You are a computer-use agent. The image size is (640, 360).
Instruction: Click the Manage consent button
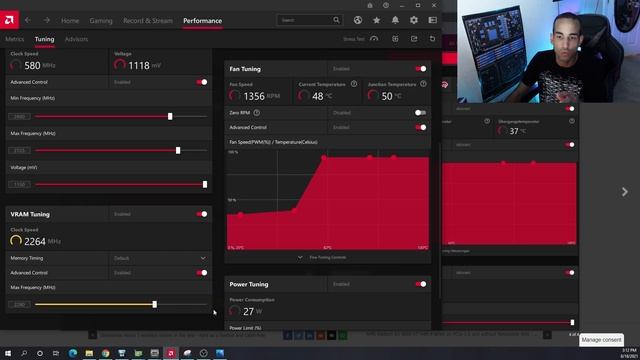click(x=601, y=340)
